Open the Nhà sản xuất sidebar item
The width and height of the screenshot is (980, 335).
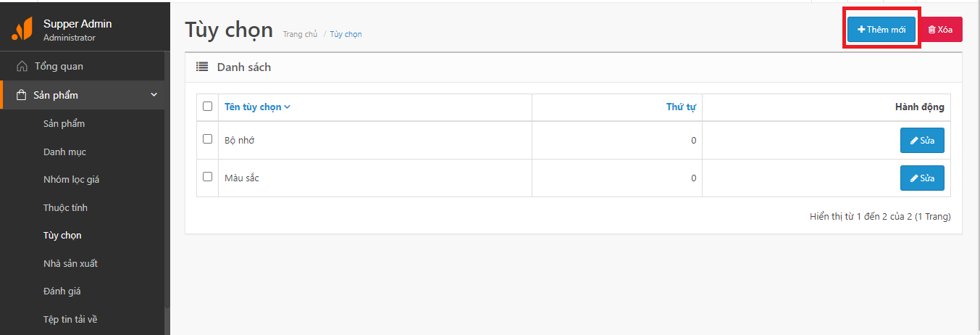[x=70, y=263]
